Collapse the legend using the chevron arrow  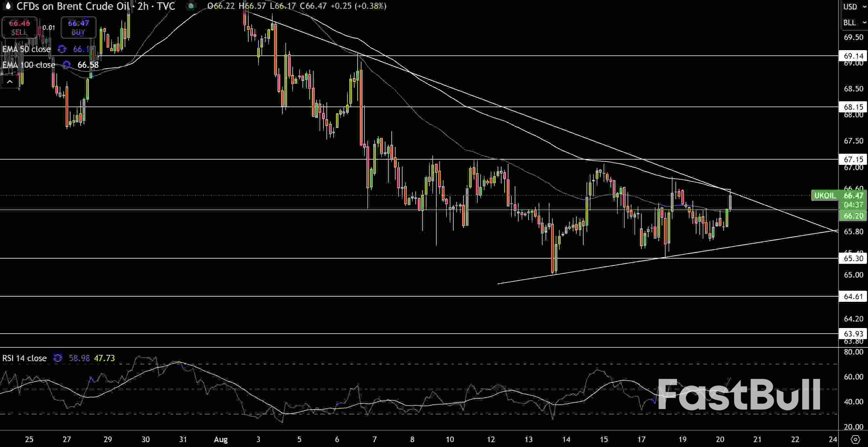(10, 82)
